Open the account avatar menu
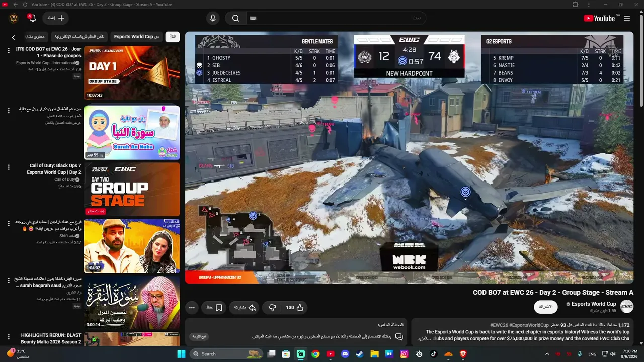Screen dimensions: 644x362 [14, 18]
